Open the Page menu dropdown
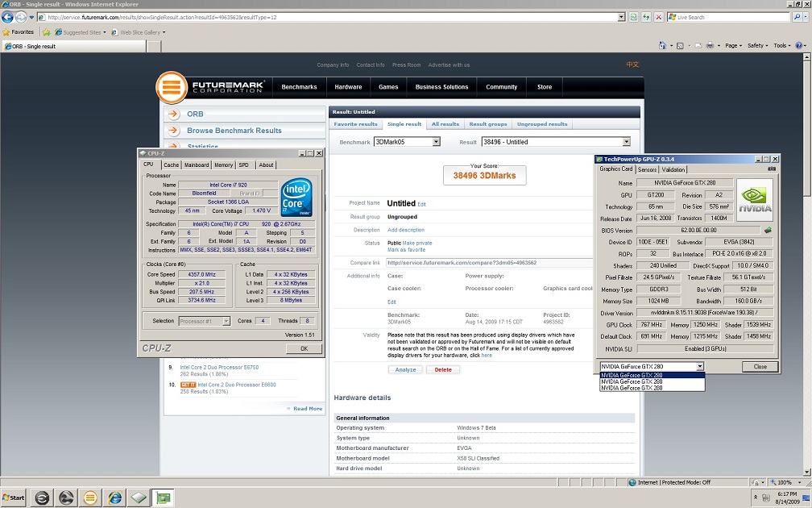The height and width of the screenshot is (508, 812). point(733,46)
